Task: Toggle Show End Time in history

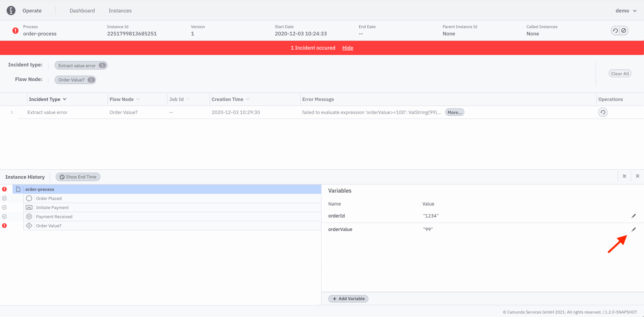Action: pos(78,177)
